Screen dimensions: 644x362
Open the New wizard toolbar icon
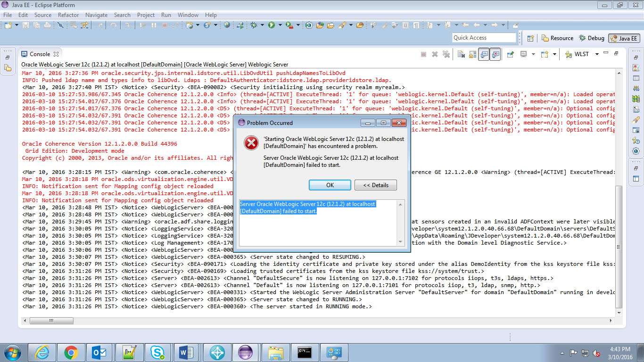[8, 25]
